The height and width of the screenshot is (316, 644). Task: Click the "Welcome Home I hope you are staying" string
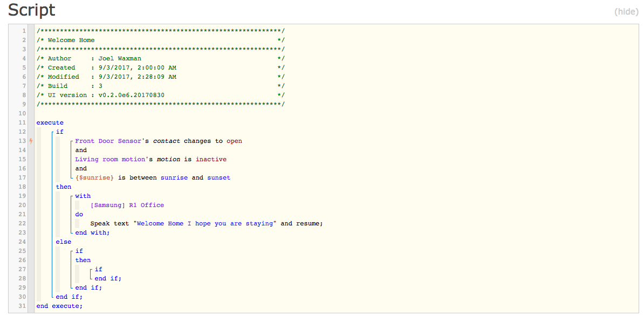(205, 224)
